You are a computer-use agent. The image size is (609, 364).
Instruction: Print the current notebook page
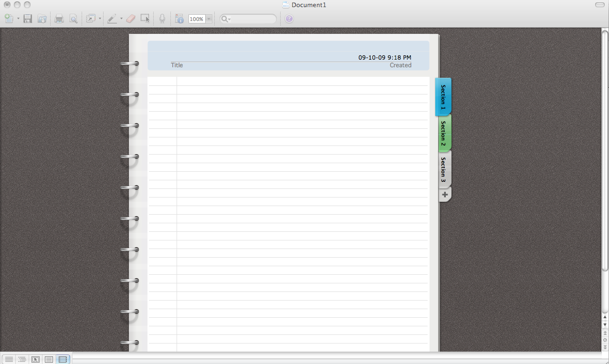coord(59,19)
